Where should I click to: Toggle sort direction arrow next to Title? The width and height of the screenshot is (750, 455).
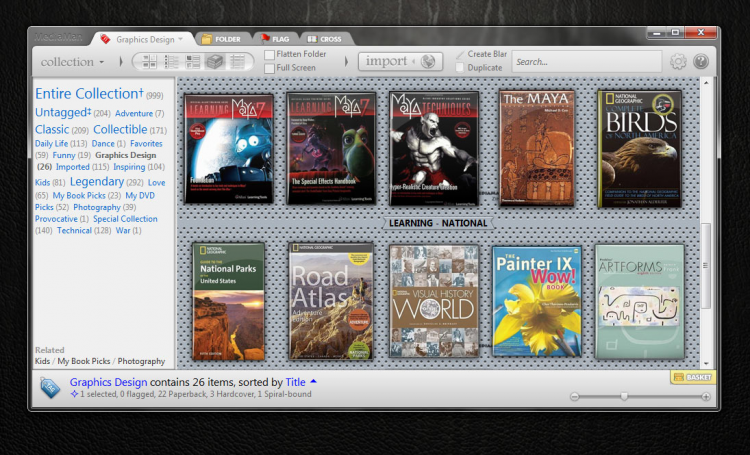(313, 381)
